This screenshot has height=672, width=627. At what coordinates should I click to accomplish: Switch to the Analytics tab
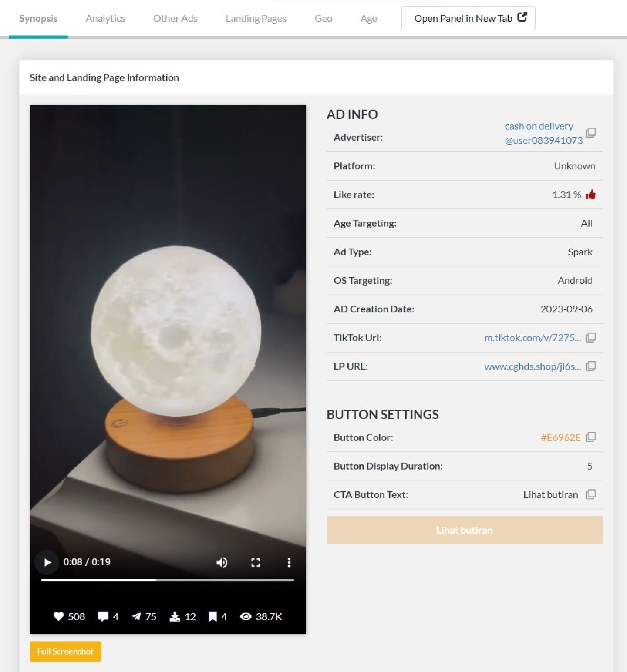click(x=105, y=18)
